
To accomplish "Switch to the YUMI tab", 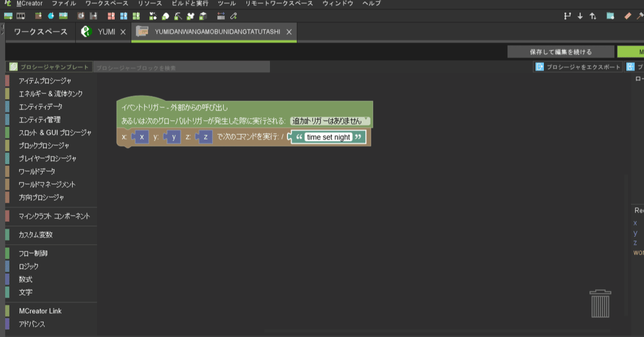I will [x=105, y=31].
